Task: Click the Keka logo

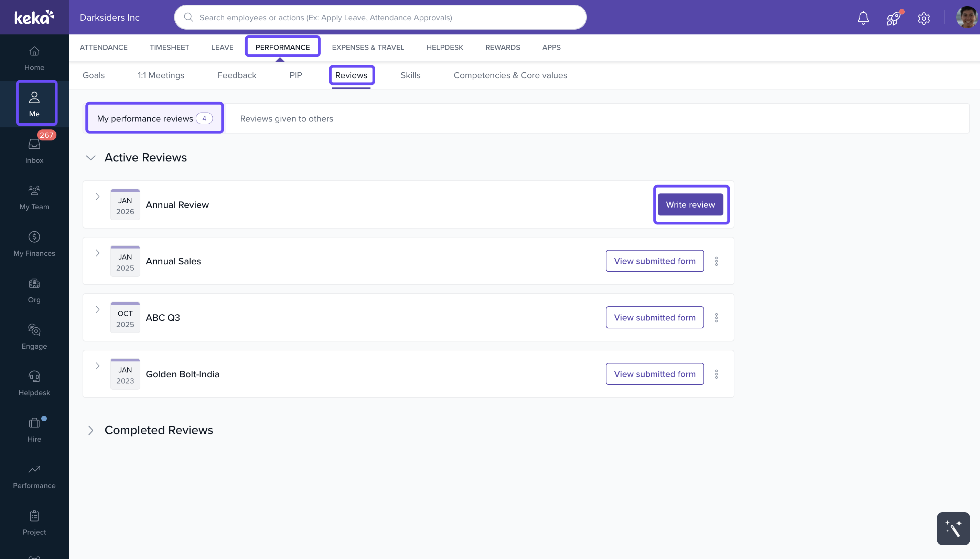Action: 34,17
